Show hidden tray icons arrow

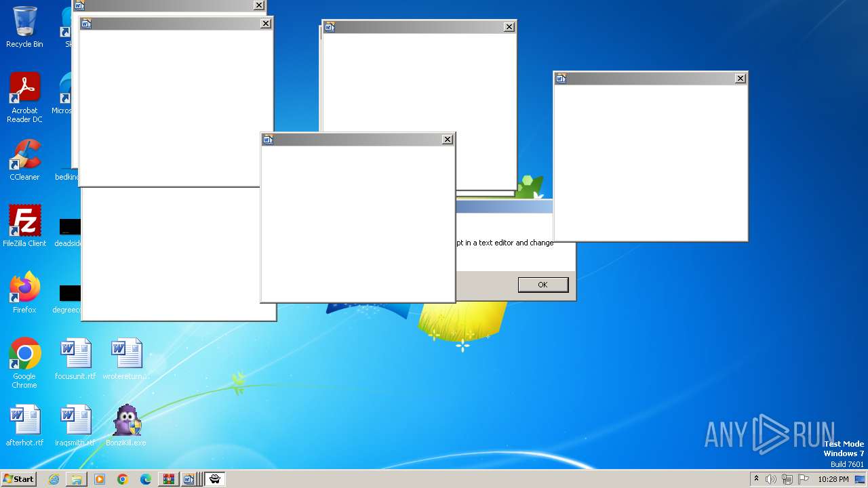(756, 479)
